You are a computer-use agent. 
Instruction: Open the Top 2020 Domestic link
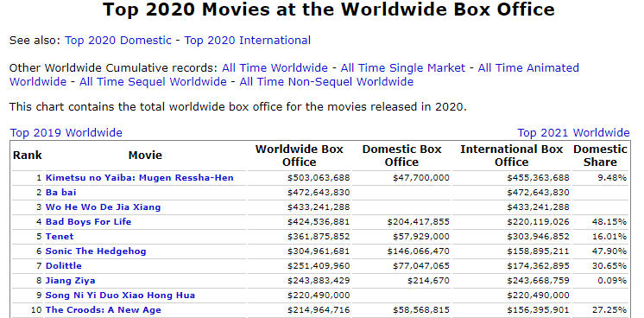pos(118,41)
